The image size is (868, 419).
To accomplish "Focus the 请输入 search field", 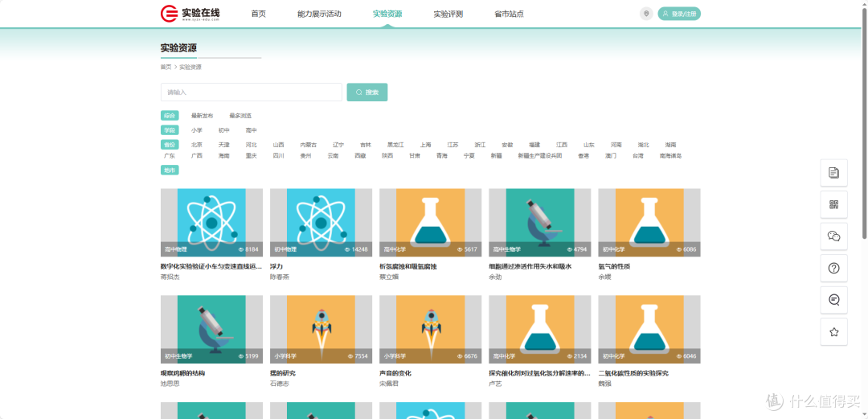I will click(x=252, y=92).
